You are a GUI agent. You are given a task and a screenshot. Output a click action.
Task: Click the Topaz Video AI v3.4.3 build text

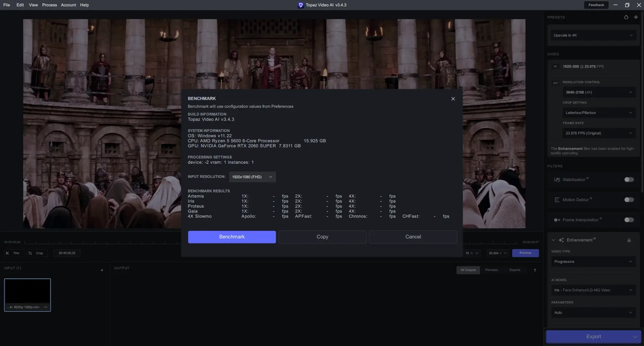tap(211, 119)
